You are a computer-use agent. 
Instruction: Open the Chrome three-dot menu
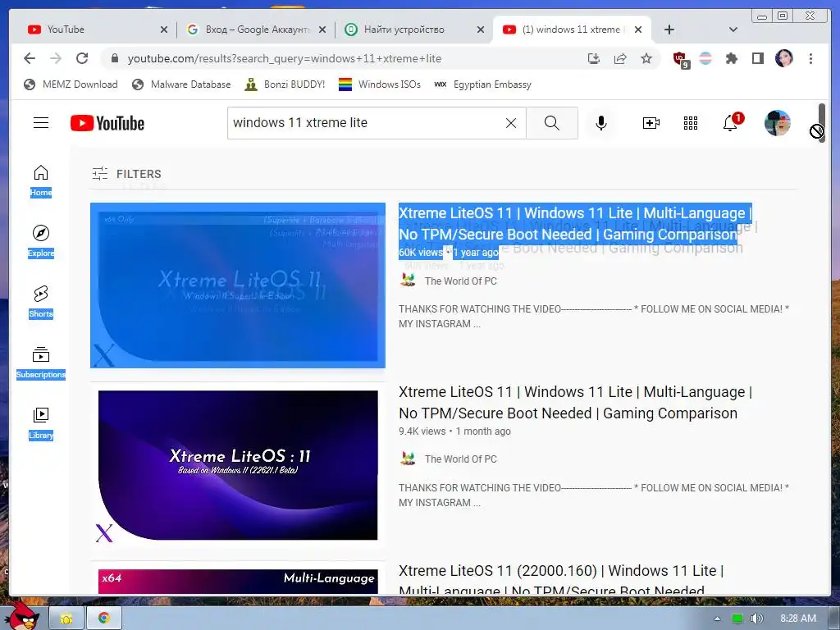coord(810,58)
